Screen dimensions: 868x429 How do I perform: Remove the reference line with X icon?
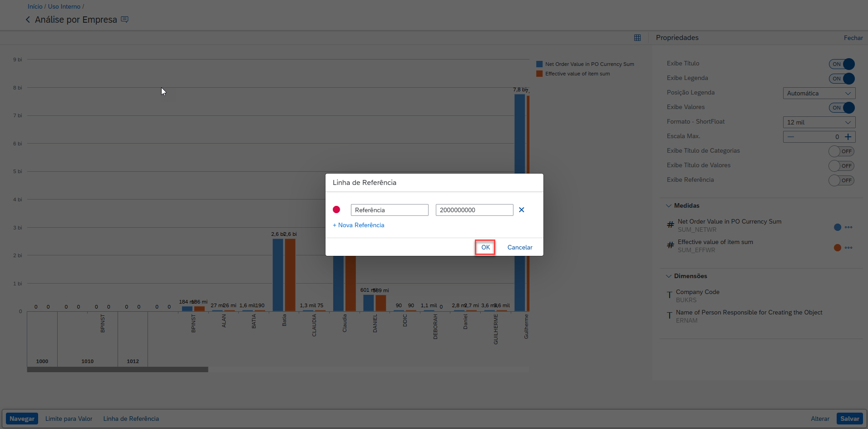(x=522, y=210)
